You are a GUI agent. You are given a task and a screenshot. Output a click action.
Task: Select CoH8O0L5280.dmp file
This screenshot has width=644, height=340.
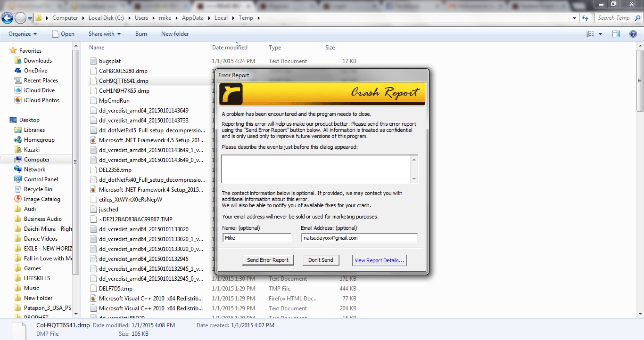coord(124,71)
